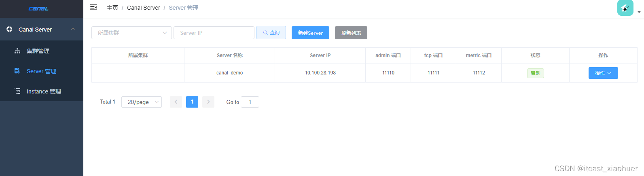Click the admin 端口 column header
The width and height of the screenshot is (644, 176).
click(388, 55)
